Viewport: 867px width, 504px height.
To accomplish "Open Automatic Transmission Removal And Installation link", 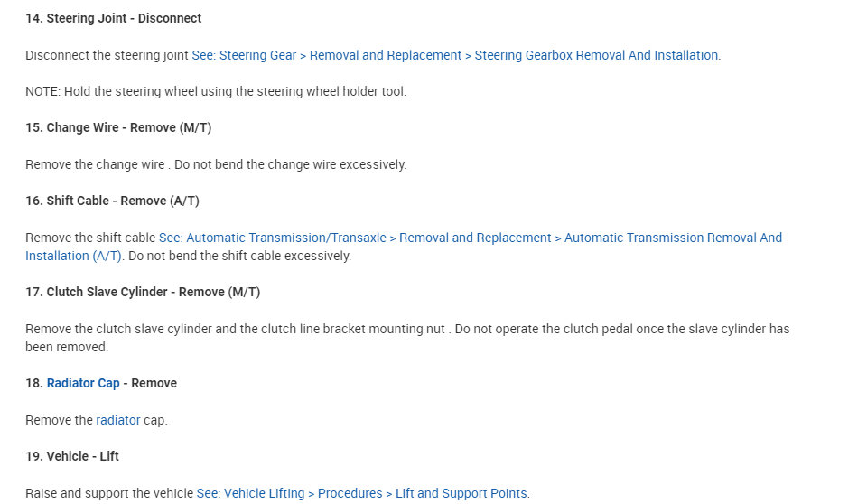I will [470, 238].
